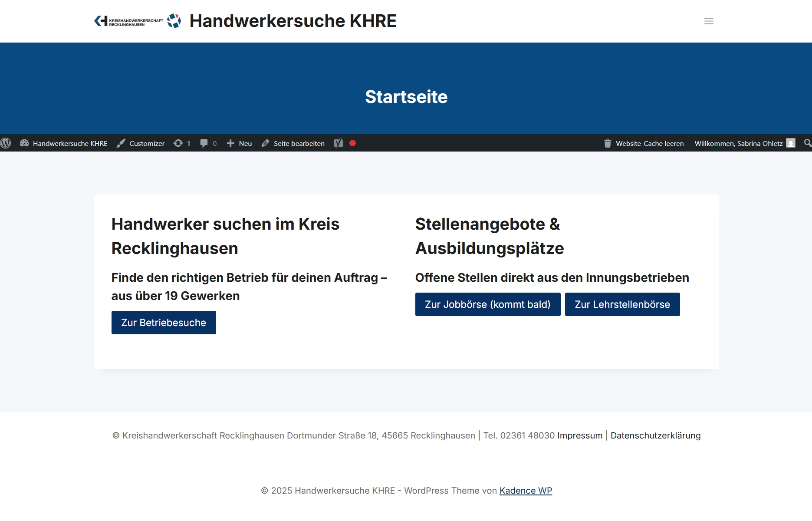Select the pencil icon beside Seite bearbeiten
The image size is (812, 521).
[265, 143]
